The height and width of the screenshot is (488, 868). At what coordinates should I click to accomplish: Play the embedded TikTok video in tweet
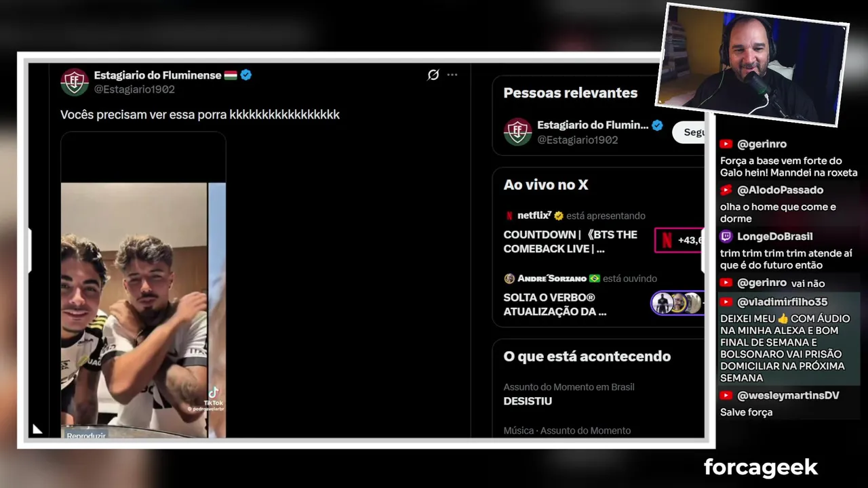(143, 285)
